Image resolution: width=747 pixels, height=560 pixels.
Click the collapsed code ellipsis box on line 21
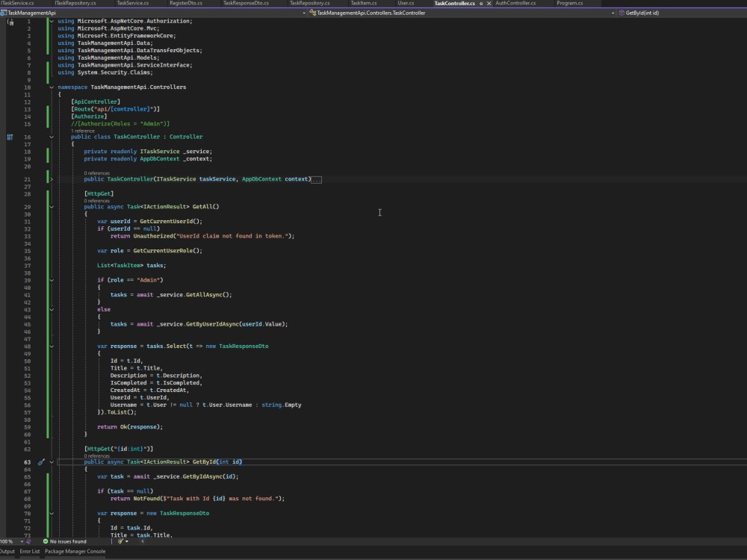(x=316, y=179)
